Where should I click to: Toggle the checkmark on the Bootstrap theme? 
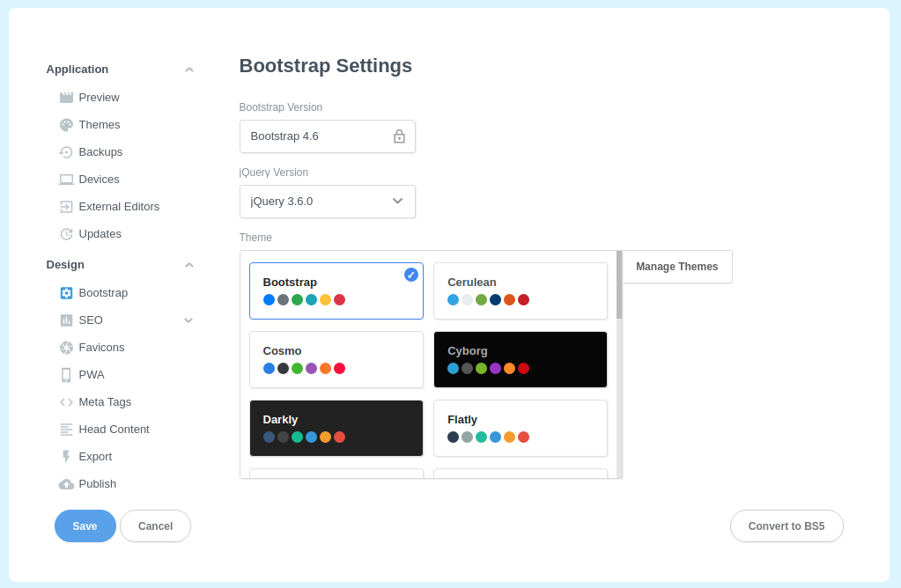click(410, 274)
